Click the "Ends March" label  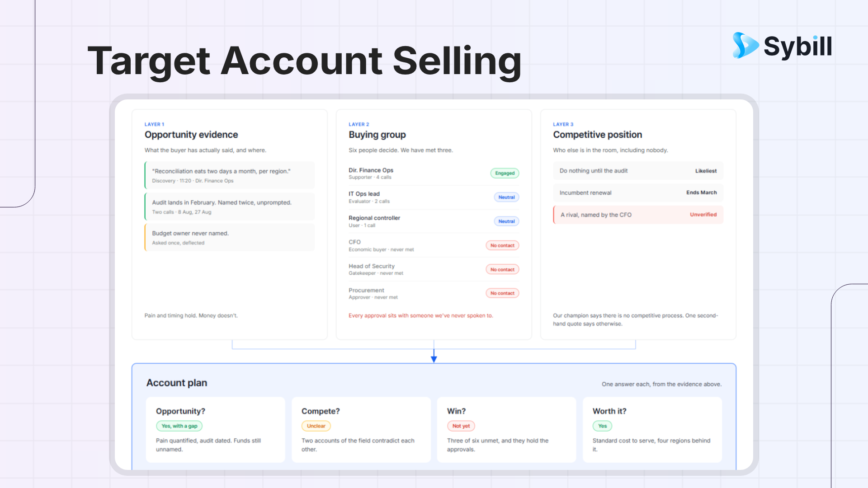tap(701, 192)
